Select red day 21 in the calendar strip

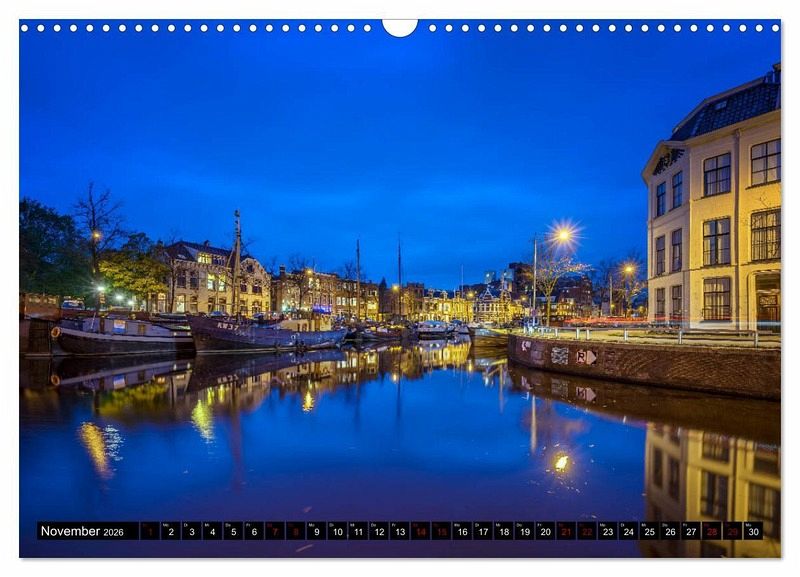coord(566,531)
